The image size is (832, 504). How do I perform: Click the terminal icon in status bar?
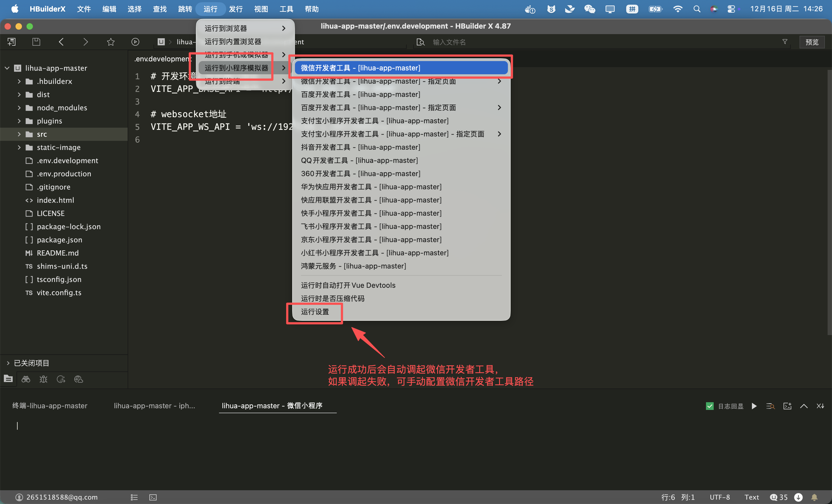coord(153,497)
